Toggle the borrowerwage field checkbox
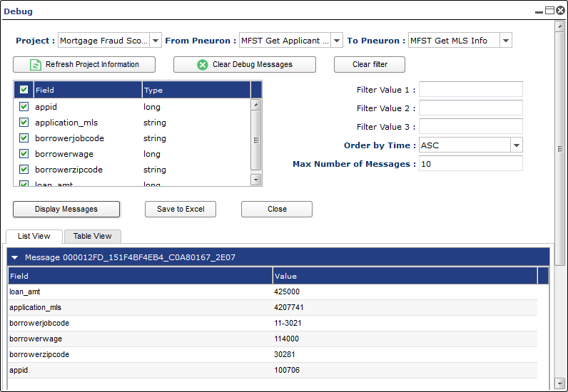Image resolution: width=568 pixels, height=392 pixels. click(x=24, y=153)
